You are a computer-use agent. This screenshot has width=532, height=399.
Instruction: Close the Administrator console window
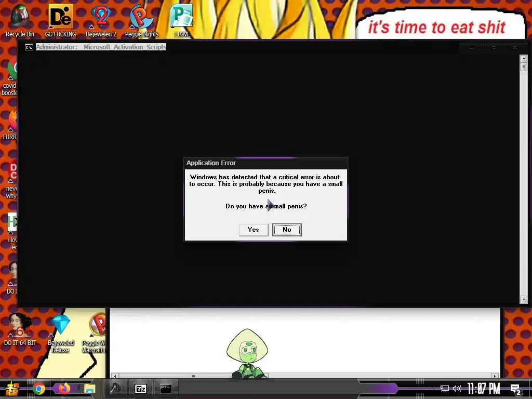[515, 47]
